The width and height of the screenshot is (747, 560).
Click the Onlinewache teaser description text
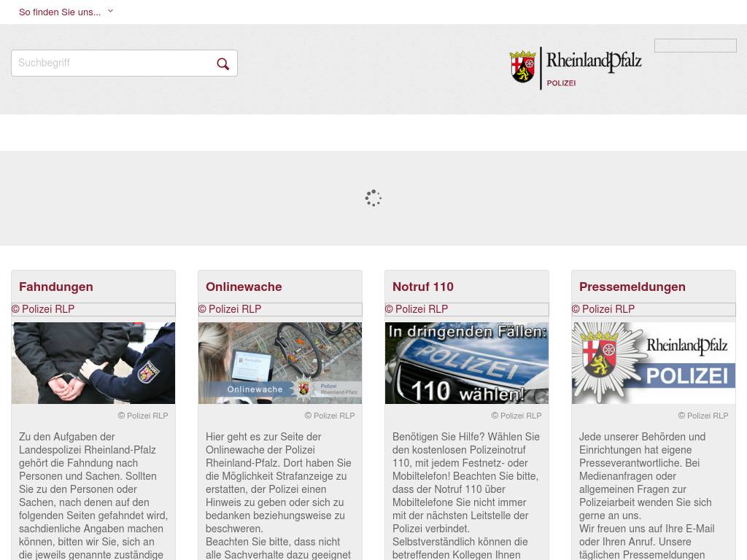point(279,495)
